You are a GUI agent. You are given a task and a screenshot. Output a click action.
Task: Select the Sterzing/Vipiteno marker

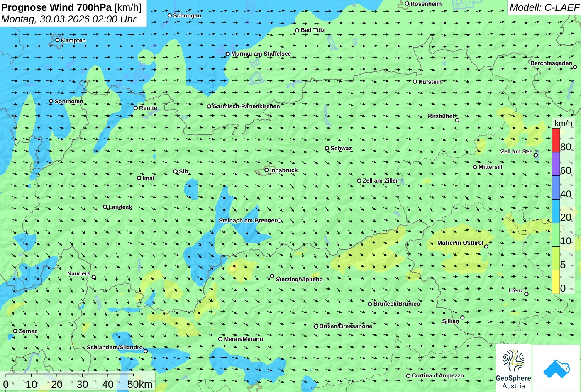point(272,276)
